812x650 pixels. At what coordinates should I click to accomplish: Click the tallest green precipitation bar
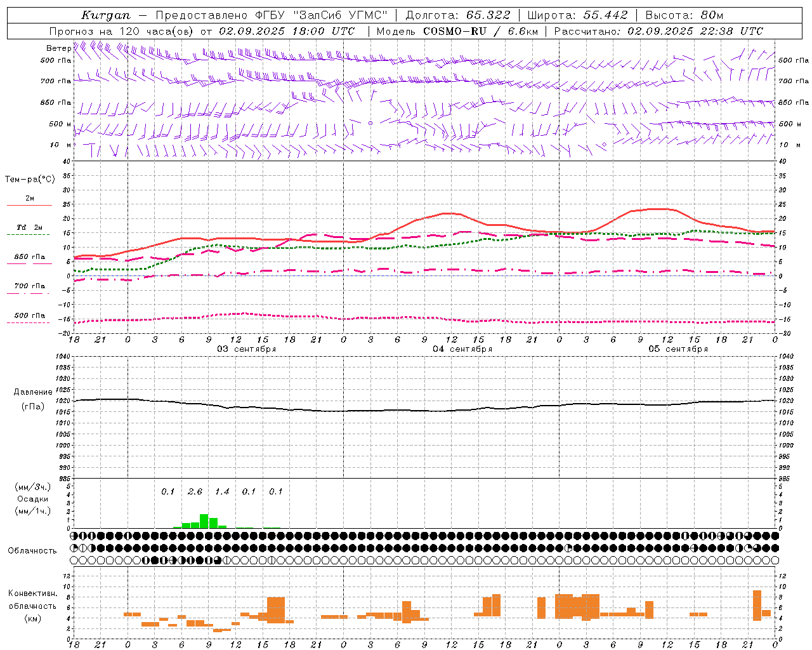tap(204, 521)
